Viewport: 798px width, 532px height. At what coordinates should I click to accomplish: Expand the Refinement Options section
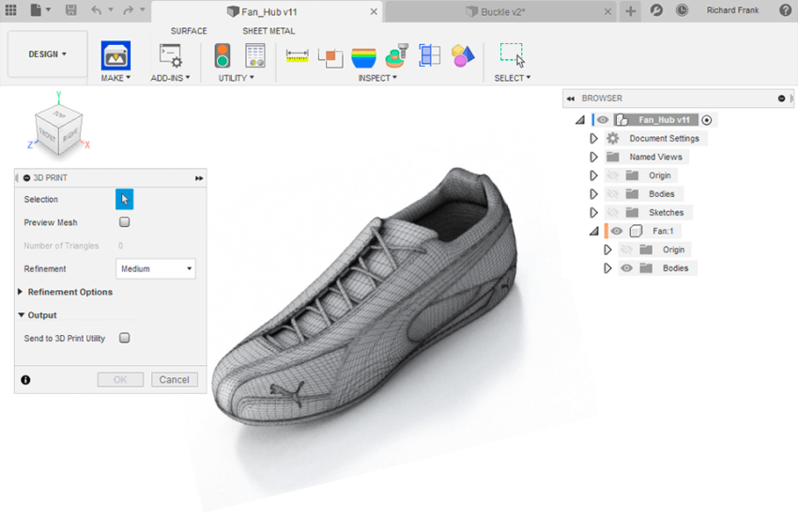pyautogui.click(x=22, y=292)
